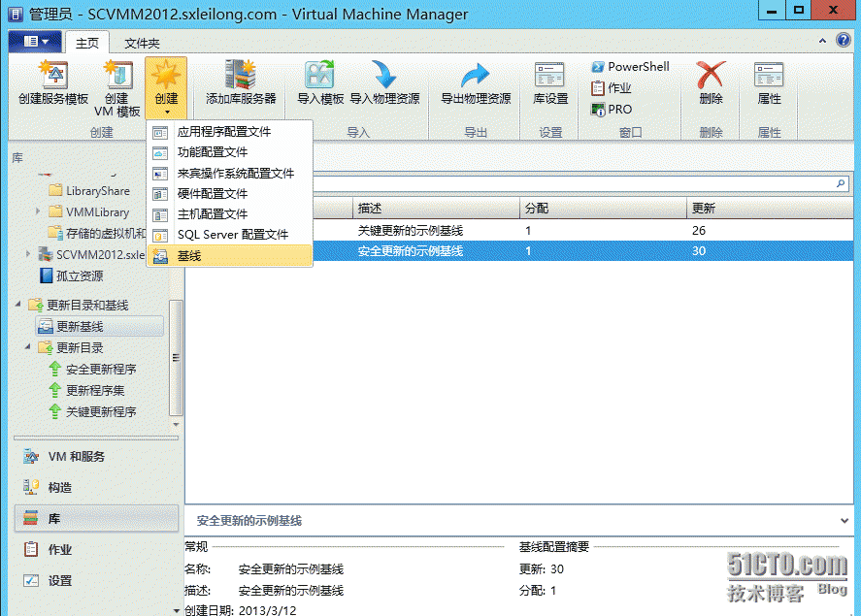Select 基线 in the create menu

coord(229,255)
